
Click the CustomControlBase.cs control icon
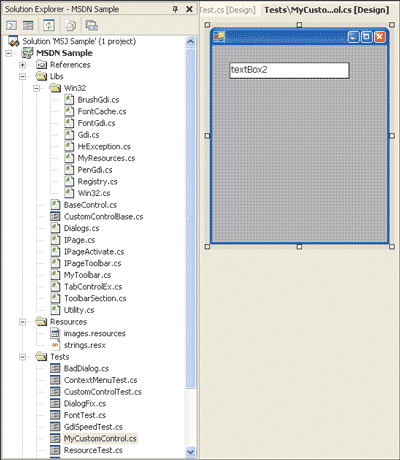click(55, 216)
